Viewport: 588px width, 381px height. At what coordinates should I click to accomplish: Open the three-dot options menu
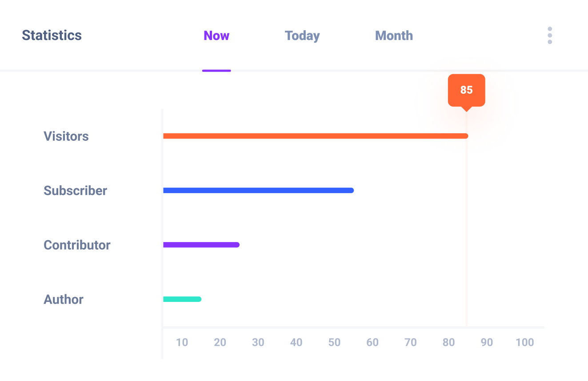tap(549, 35)
